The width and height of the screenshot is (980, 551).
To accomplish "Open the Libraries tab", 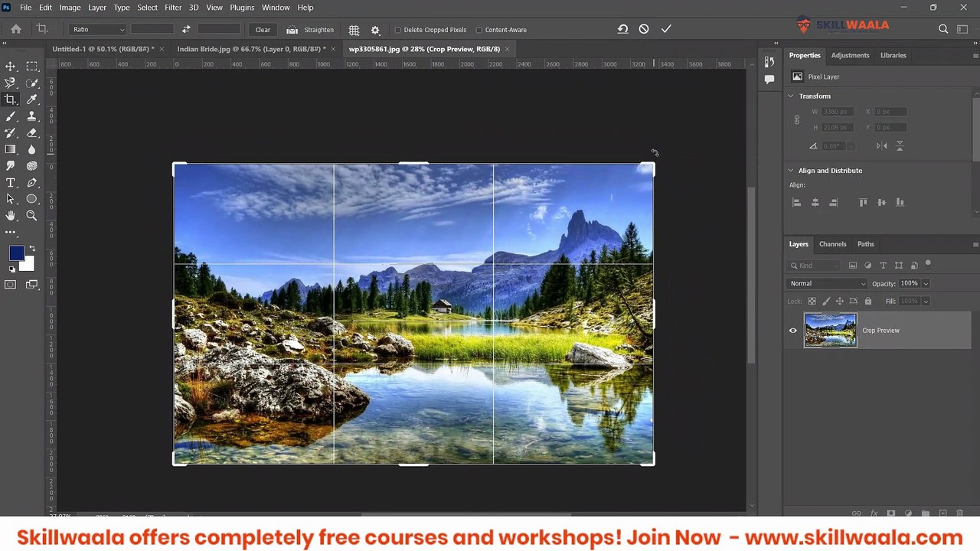I will pos(893,55).
